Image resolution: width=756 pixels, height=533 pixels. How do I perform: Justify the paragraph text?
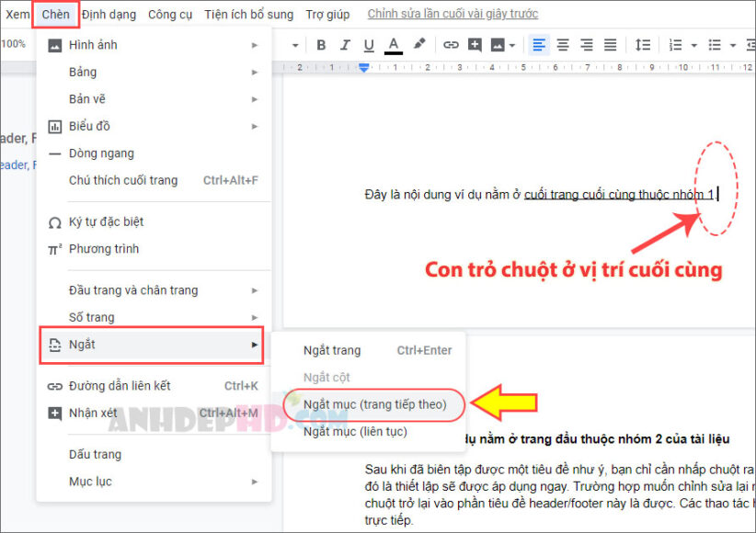click(x=610, y=45)
